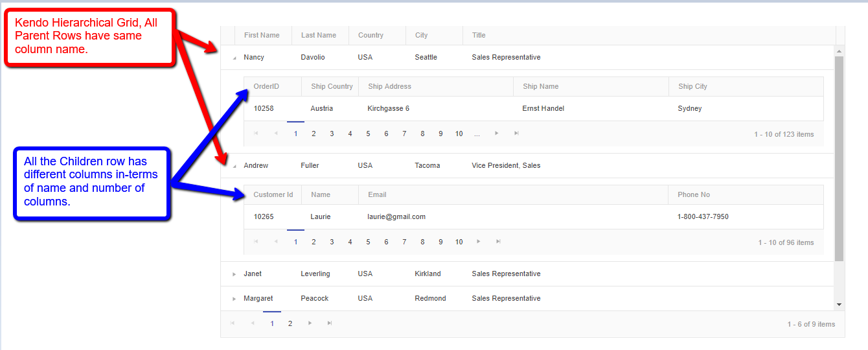Screen dimensions: 868x350
Task: Sort by the Last Name column header
Action: [x=319, y=35]
